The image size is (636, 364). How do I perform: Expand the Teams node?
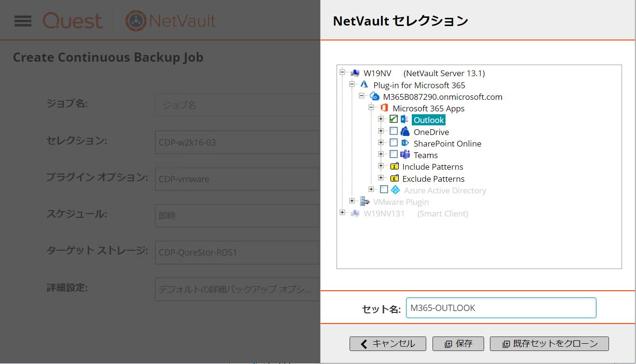pyautogui.click(x=381, y=154)
